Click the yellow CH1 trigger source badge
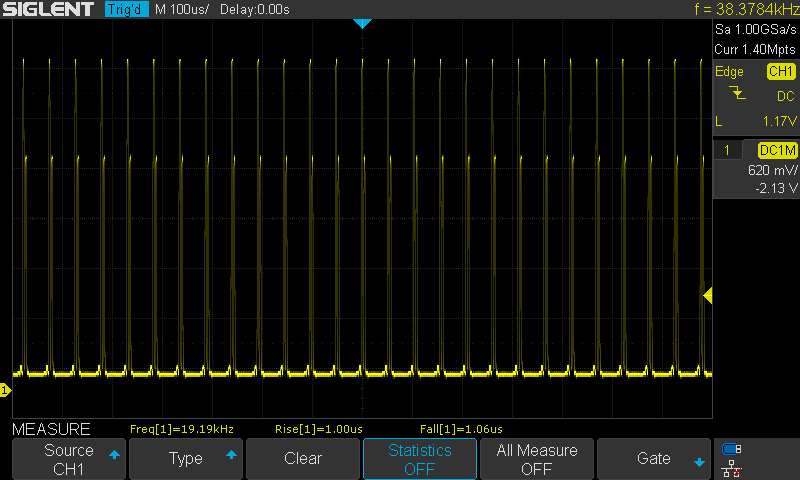The width and height of the screenshot is (800, 480). pyautogui.click(x=781, y=71)
